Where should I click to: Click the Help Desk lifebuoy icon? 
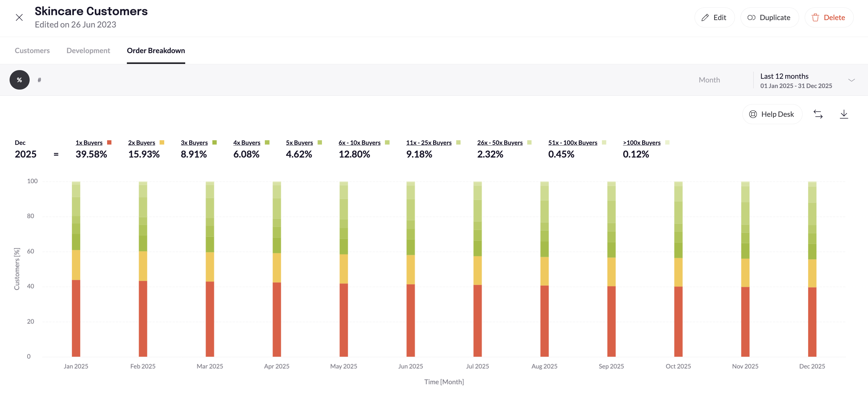[753, 114]
